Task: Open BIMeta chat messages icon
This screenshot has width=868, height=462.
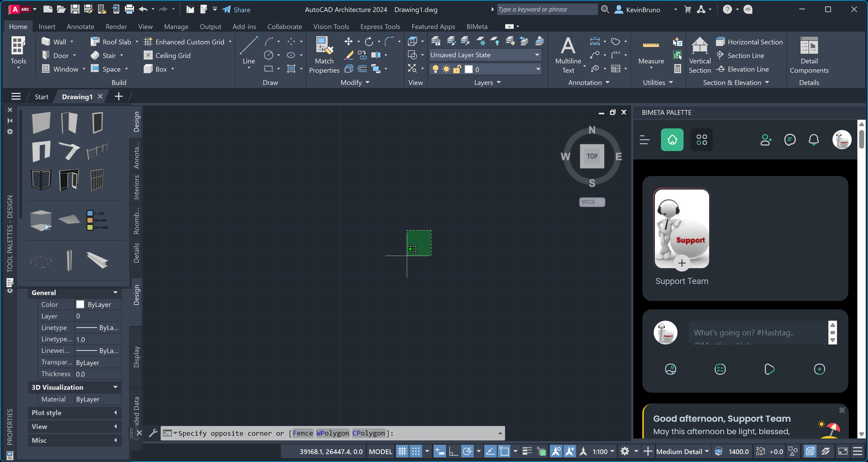Action: click(x=790, y=140)
